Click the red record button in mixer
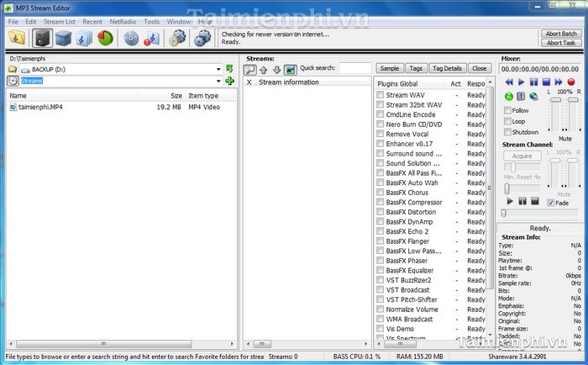This screenshot has width=588, height=365. pos(571,82)
